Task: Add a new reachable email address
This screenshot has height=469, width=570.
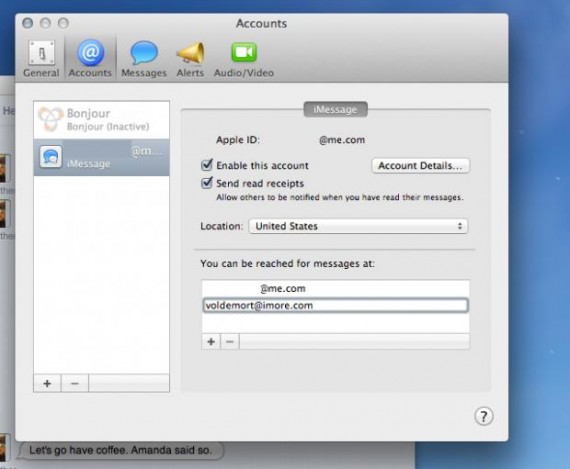Action: [x=211, y=342]
